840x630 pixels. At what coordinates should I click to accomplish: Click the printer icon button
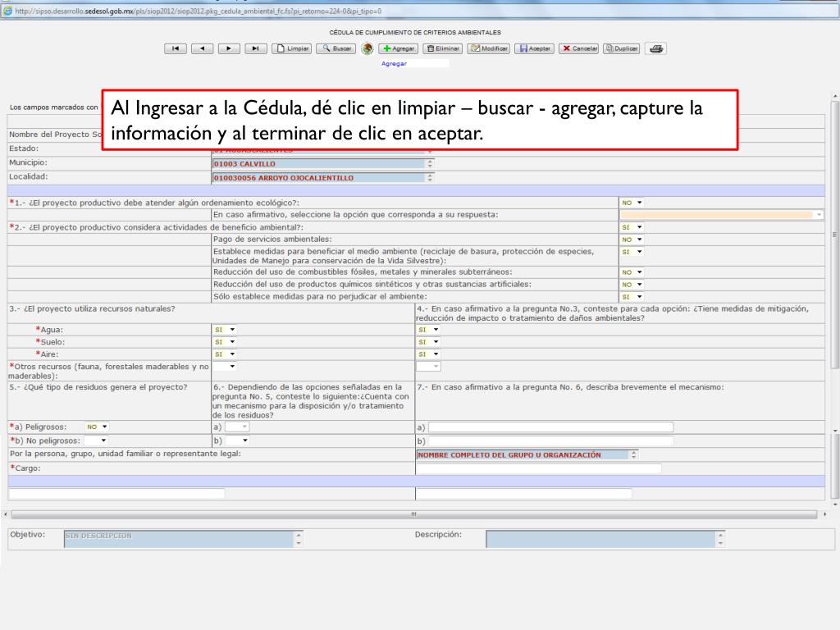click(x=655, y=48)
